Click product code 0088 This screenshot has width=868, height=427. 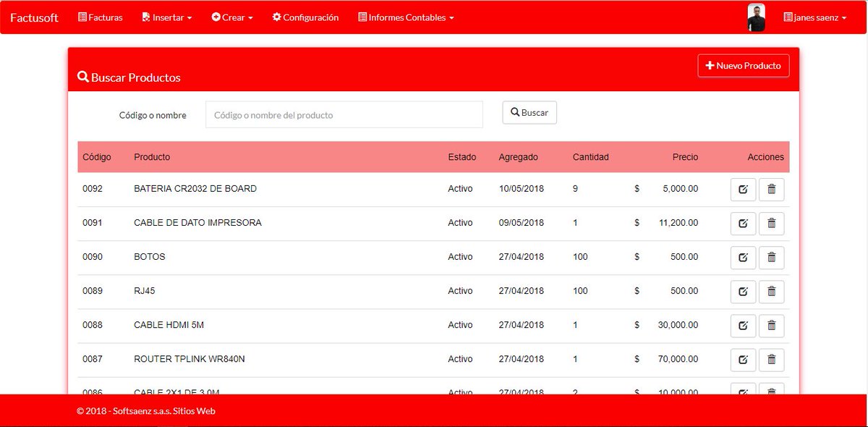pyautogui.click(x=93, y=325)
